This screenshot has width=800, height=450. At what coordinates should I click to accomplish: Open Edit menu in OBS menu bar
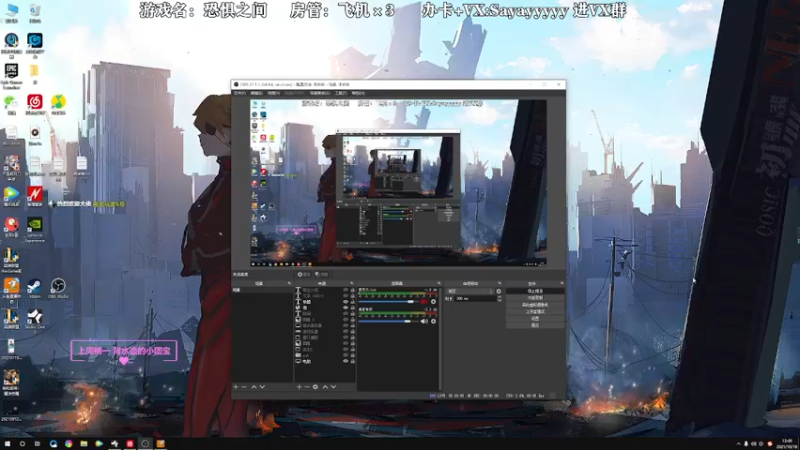(256, 93)
